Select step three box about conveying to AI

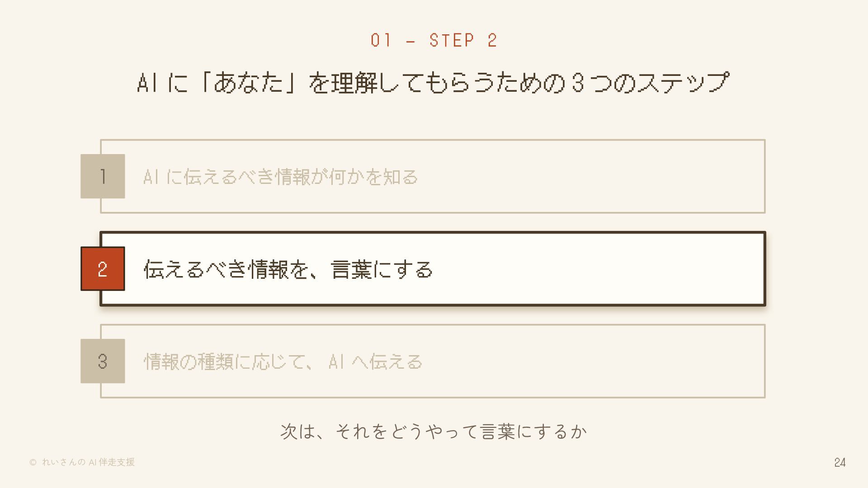click(x=433, y=361)
